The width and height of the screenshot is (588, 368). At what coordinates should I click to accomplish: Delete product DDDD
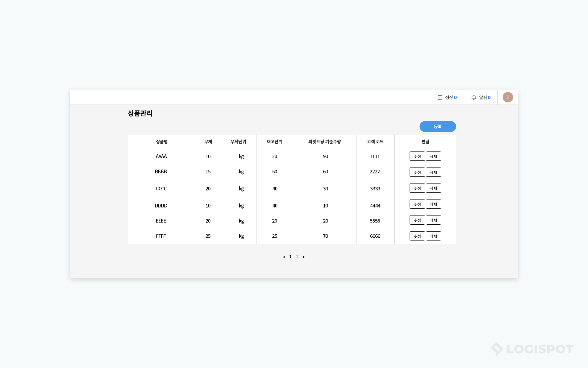433,204
